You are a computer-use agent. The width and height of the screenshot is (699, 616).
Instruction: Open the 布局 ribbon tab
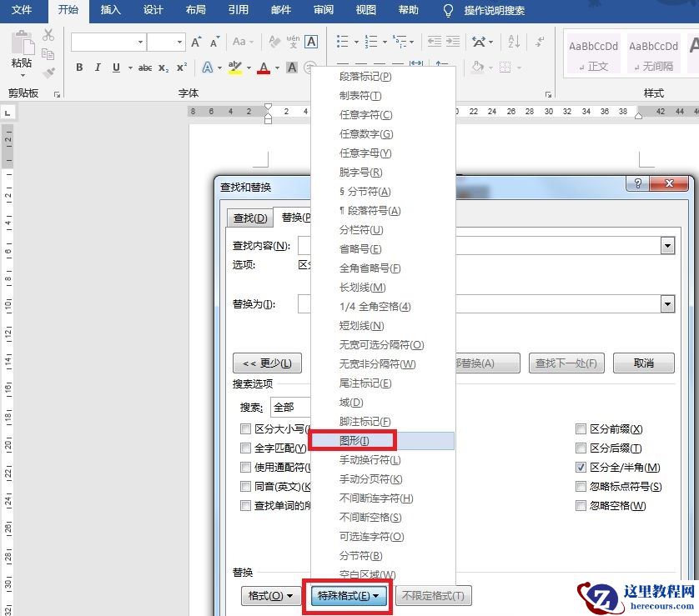[195, 10]
